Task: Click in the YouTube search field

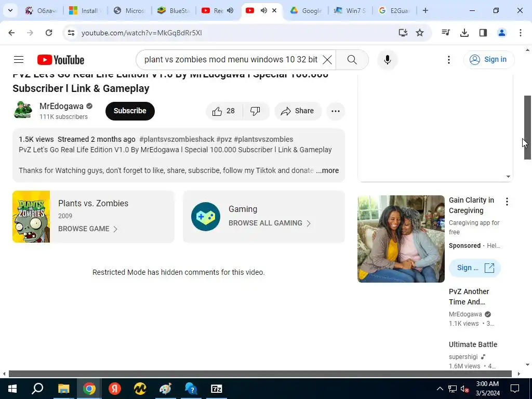Action: pos(231,60)
